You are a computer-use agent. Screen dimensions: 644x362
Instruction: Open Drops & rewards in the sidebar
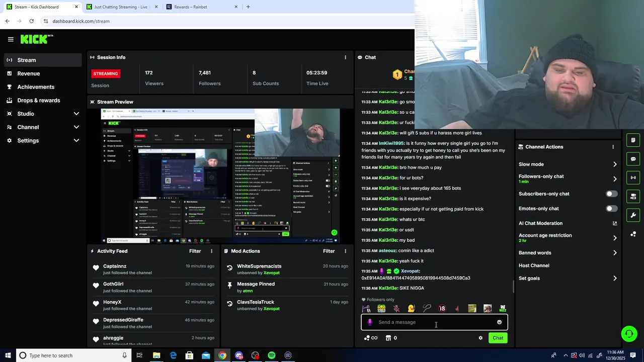[x=42, y=101]
